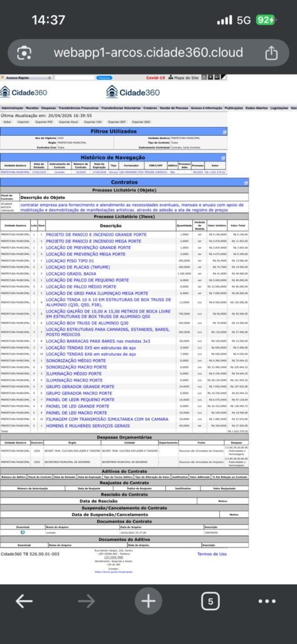Toggle the high contrast accessibility icon

click(x=224, y=77)
